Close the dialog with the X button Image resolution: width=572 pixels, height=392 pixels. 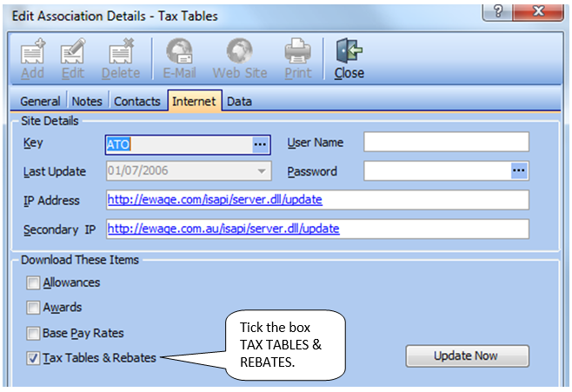point(538,12)
